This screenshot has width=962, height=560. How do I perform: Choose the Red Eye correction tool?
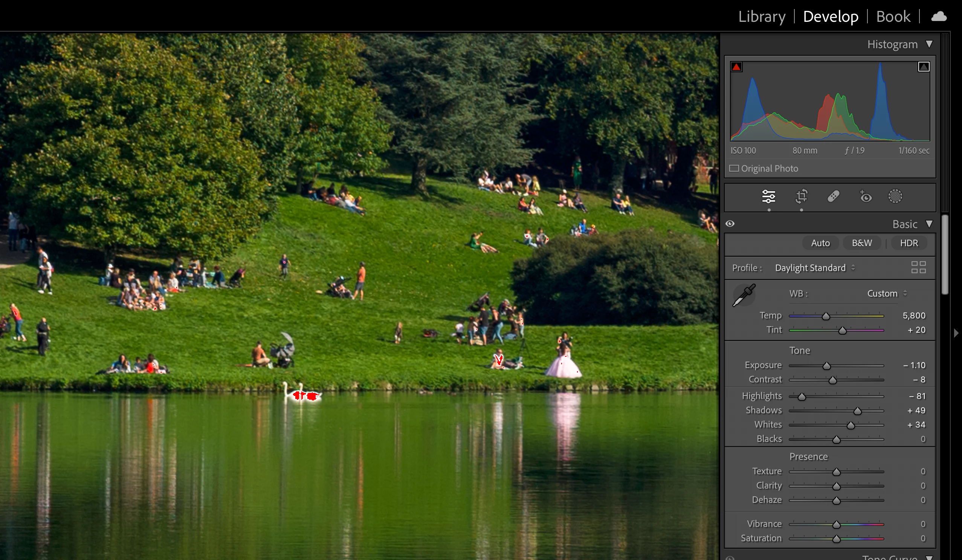click(866, 196)
